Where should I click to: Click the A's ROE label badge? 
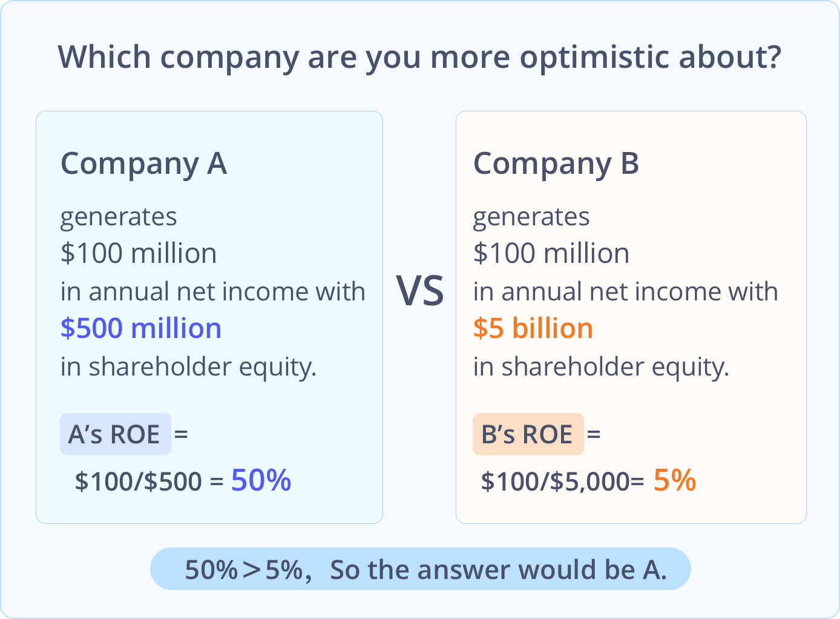(115, 434)
